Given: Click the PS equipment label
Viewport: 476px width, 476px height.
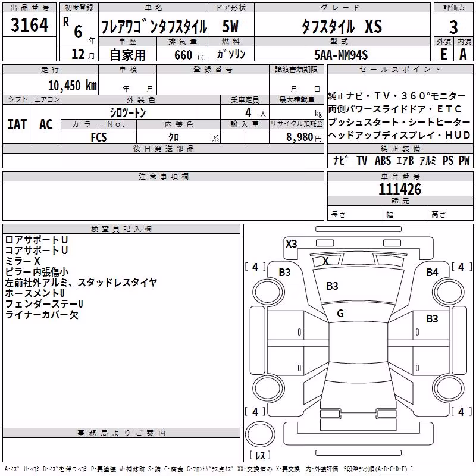Looking at the screenshot, I should 448,160.
